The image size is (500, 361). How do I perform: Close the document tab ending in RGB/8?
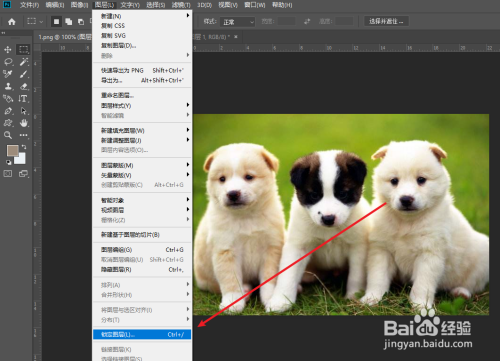(x=236, y=37)
